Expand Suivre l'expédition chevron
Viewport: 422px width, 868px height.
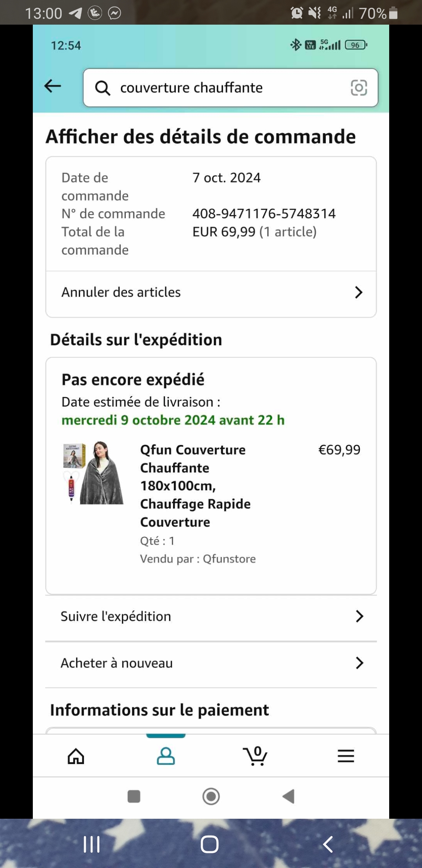point(359,617)
